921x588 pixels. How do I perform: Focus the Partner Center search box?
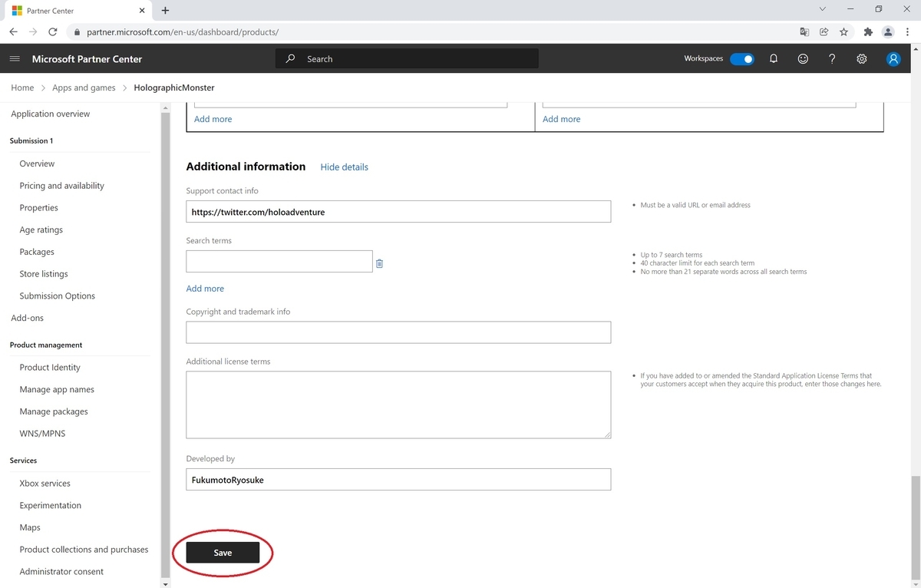click(407, 58)
